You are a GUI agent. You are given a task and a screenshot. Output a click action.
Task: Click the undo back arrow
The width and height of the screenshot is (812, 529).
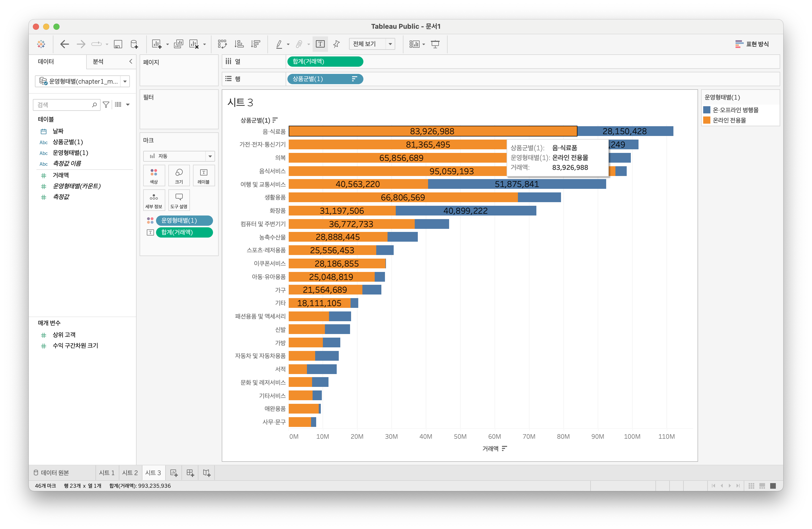coord(64,44)
